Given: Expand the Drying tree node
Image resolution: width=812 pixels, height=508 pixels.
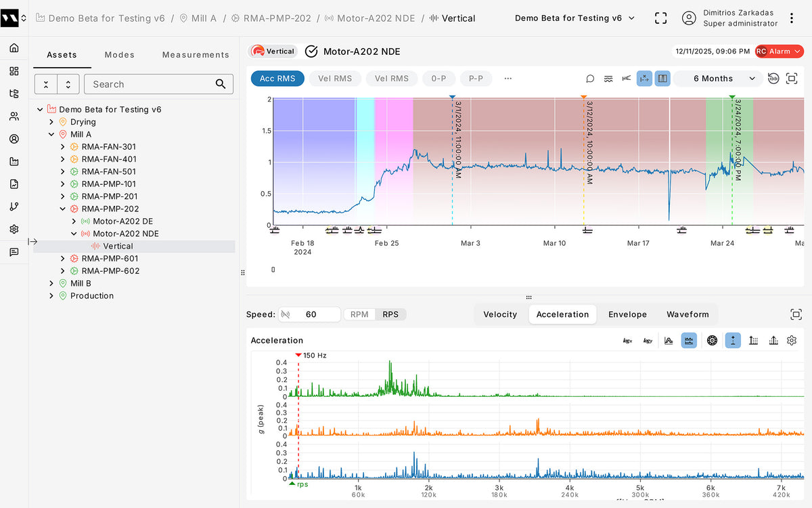Looking at the screenshot, I should pyautogui.click(x=51, y=122).
